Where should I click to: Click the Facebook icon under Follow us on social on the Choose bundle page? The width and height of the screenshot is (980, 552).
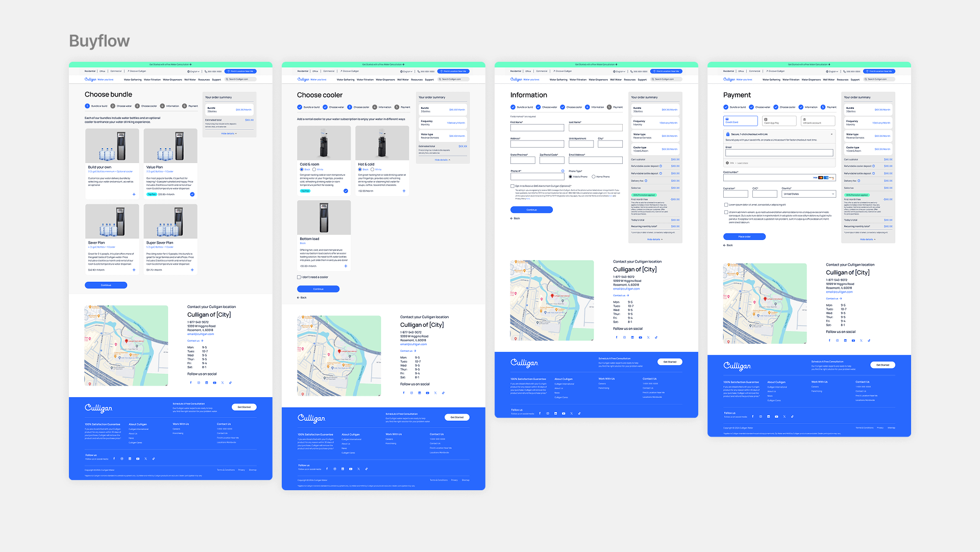coord(191,382)
